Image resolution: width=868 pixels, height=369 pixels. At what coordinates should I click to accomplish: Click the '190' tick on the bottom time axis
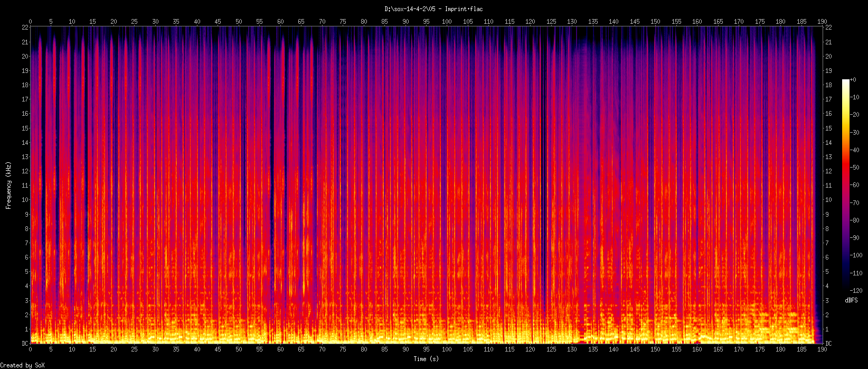(x=822, y=350)
